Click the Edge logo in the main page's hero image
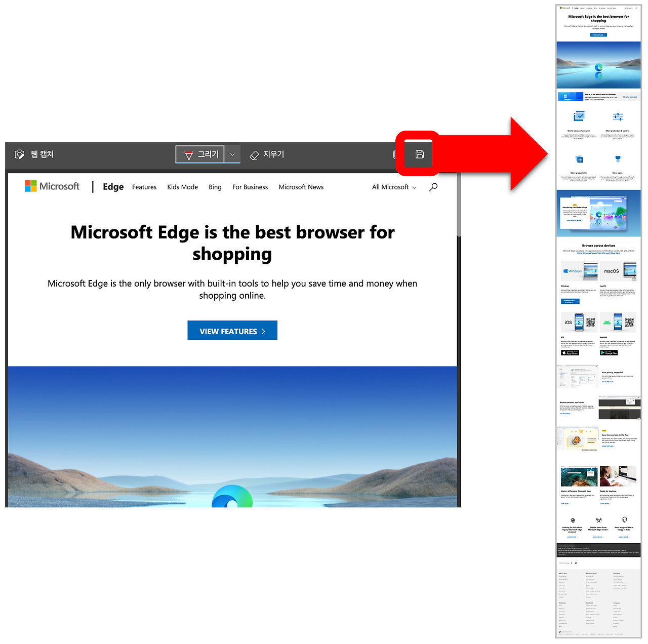 [232, 496]
